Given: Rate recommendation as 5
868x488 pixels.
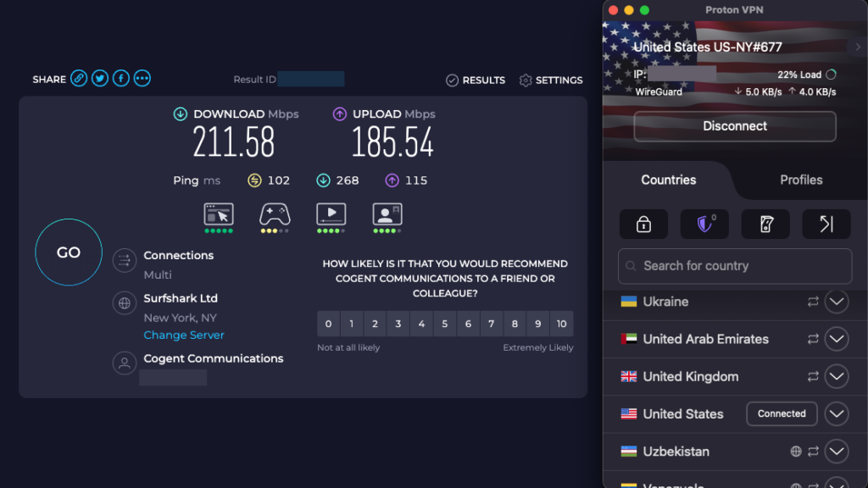Looking at the screenshot, I should (x=444, y=324).
